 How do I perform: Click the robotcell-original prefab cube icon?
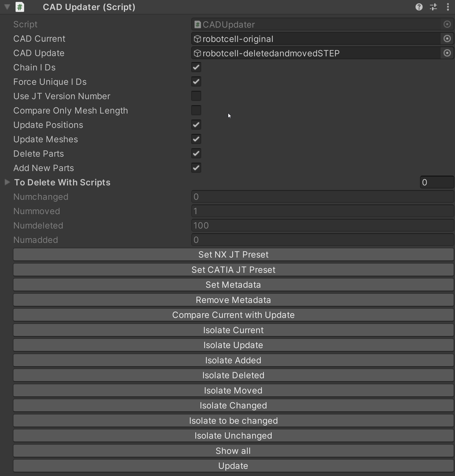tap(197, 39)
